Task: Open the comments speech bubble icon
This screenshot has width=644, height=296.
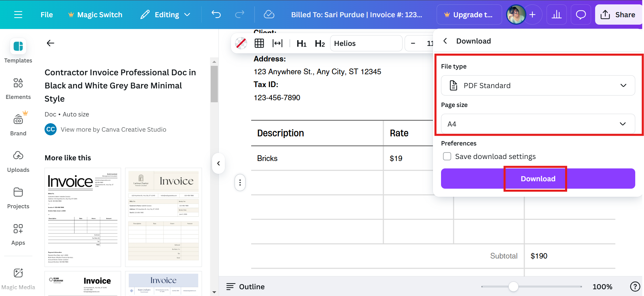Action: (581, 15)
